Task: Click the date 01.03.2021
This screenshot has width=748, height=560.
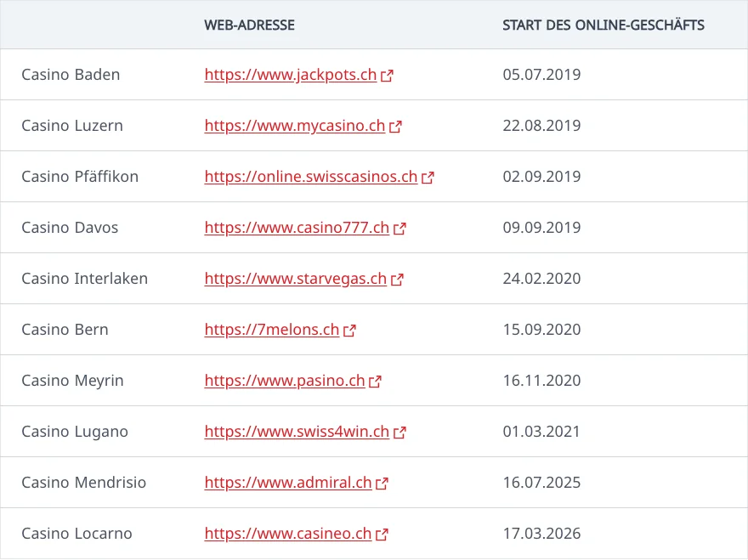Action: tap(541, 433)
